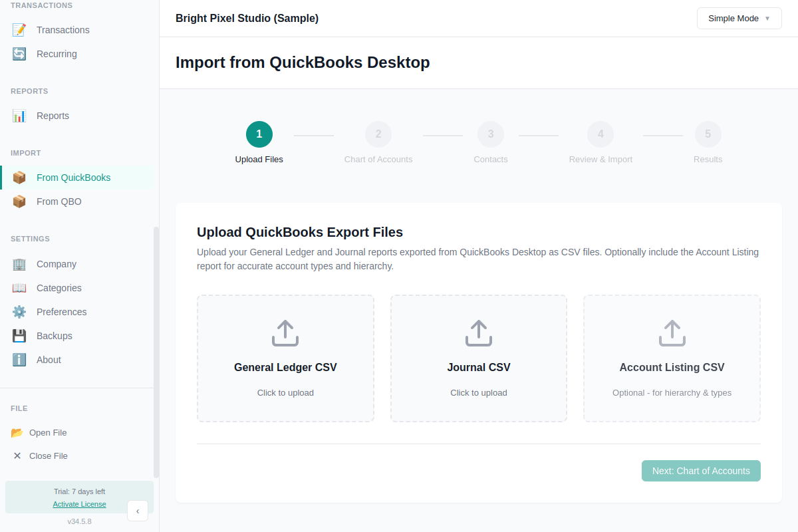Click the Reports bar-chart icon
Image resolution: width=798 pixels, height=532 pixels.
pos(18,115)
